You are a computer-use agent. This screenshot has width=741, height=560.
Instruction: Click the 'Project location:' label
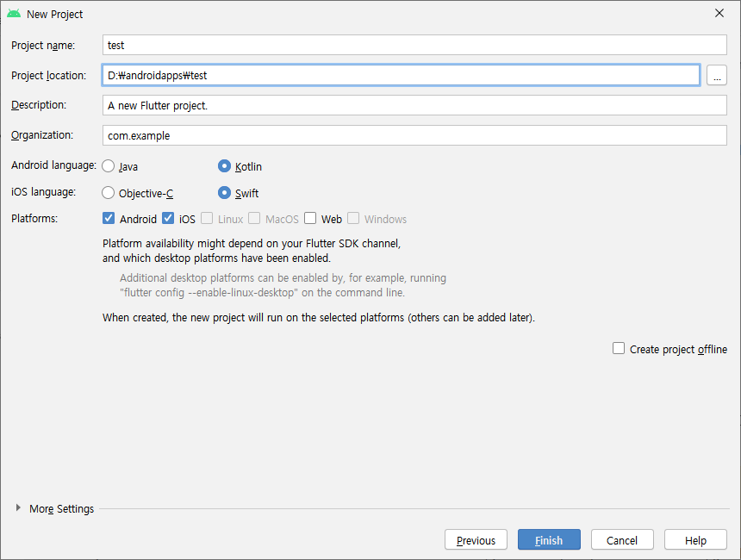pyautogui.click(x=48, y=76)
